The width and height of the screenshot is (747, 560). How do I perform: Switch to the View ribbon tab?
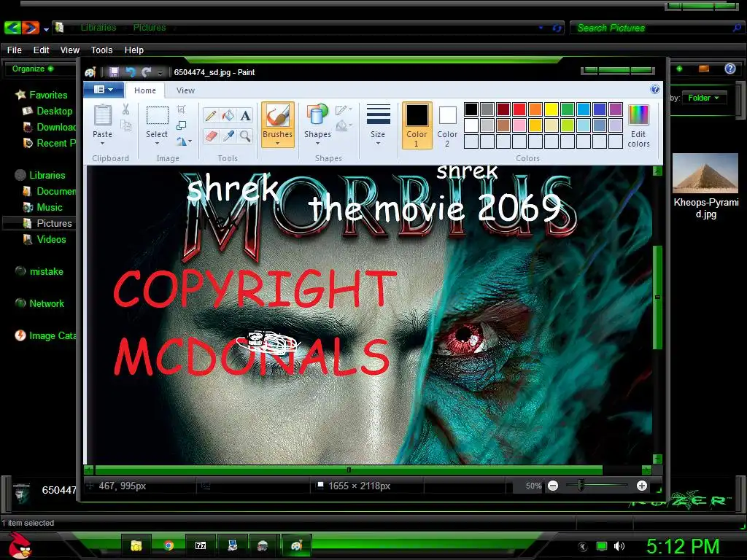[185, 90]
